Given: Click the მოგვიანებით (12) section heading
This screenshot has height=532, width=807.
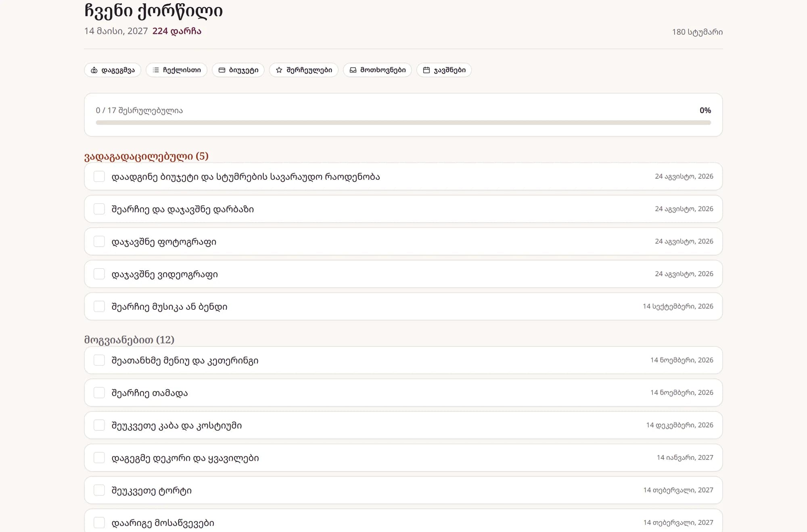Looking at the screenshot, I should (x=129, y=340).
